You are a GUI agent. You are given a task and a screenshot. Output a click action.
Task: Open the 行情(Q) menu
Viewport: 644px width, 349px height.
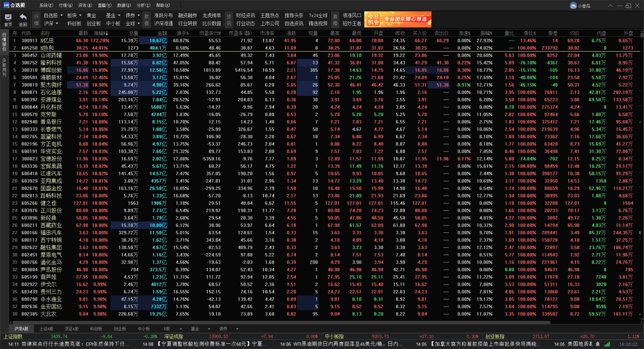(66, 5)
